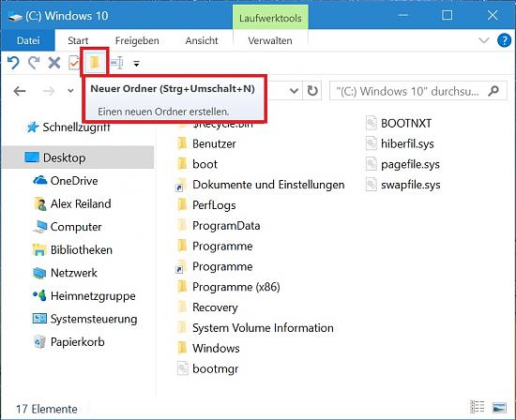The image size is (516, 420).
Task: Click the Delete X icon in quick access toolbar
Action: (x=54, y=63)
